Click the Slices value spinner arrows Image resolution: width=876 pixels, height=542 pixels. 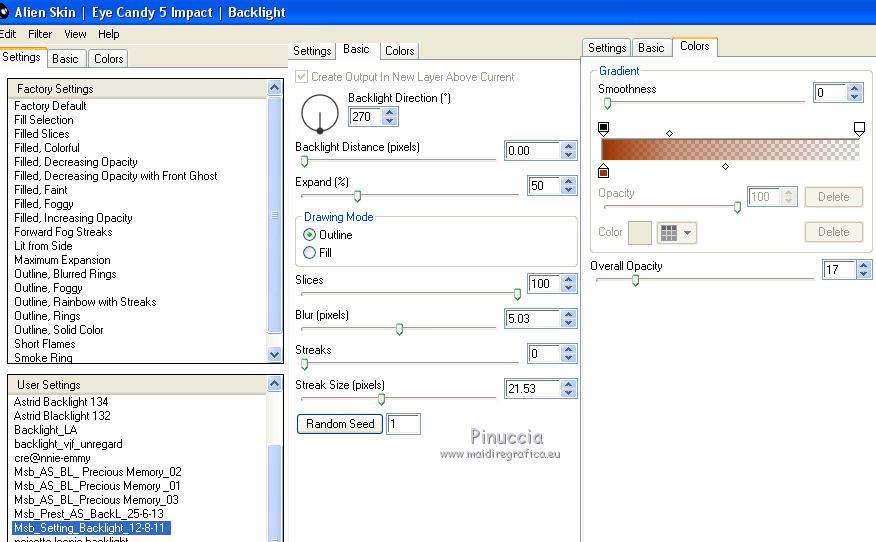coord(569,283)
